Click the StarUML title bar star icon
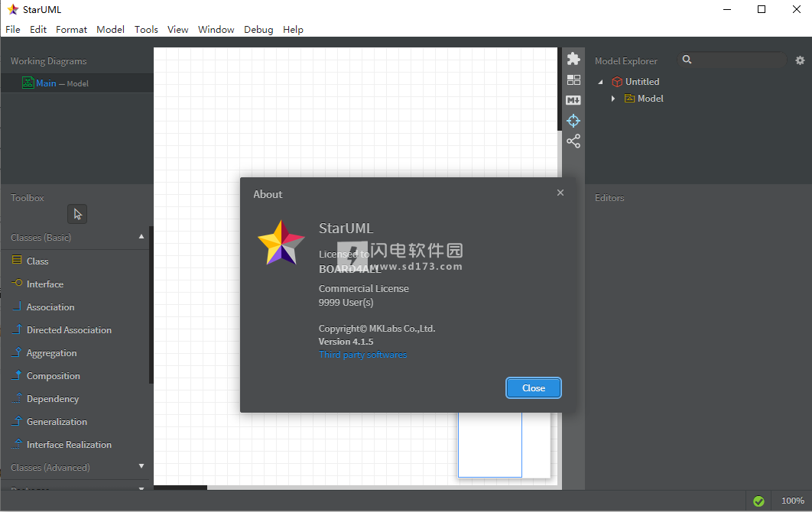This screenshot has width=812, height=512. (x=13, y=9)
